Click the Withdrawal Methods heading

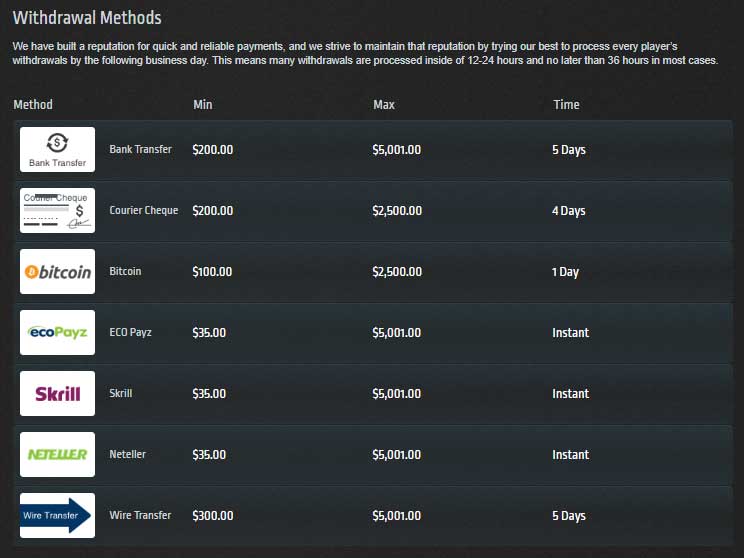pos(87,18)
